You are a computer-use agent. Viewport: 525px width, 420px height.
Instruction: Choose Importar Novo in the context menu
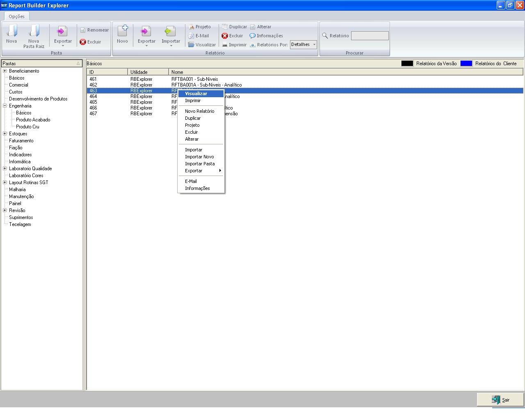(x=201, y=157)
